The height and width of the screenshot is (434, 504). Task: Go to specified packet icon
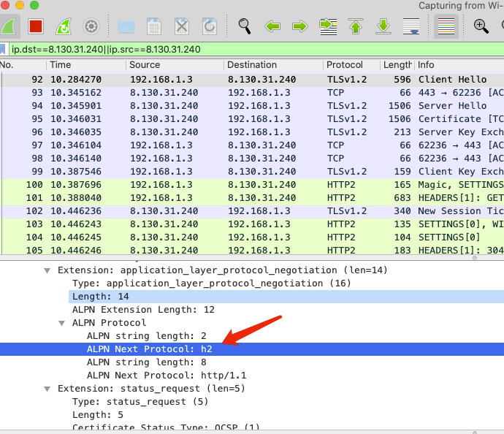[328, 26]
